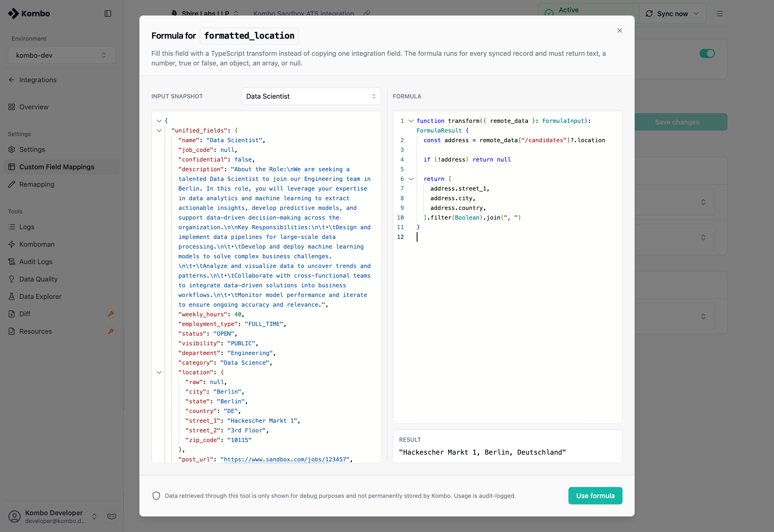The image size is (774, 532).
Task: Click the "weekly_hours": 40 line
Action: [211, 314]
